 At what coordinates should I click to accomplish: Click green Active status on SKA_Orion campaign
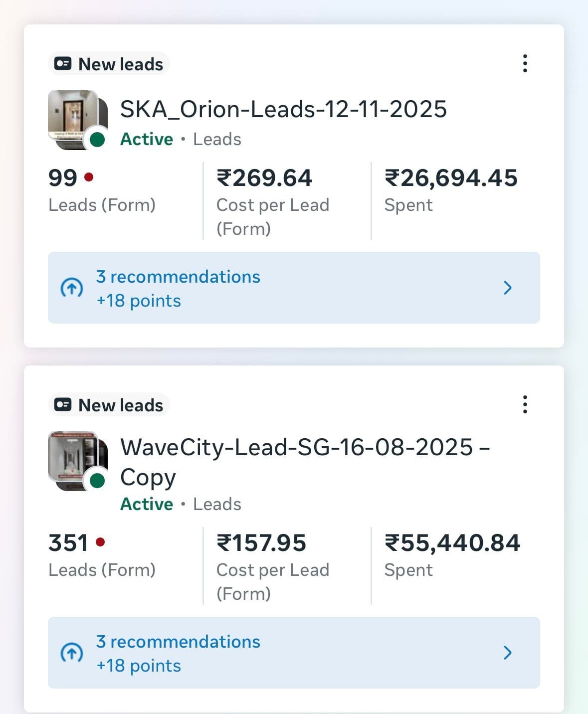147,139
